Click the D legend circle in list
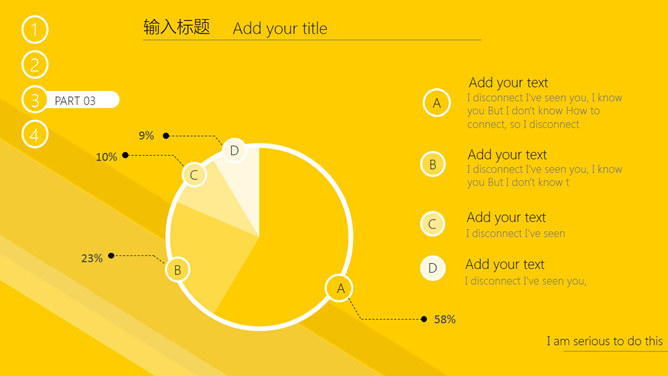 click(432, 268)
